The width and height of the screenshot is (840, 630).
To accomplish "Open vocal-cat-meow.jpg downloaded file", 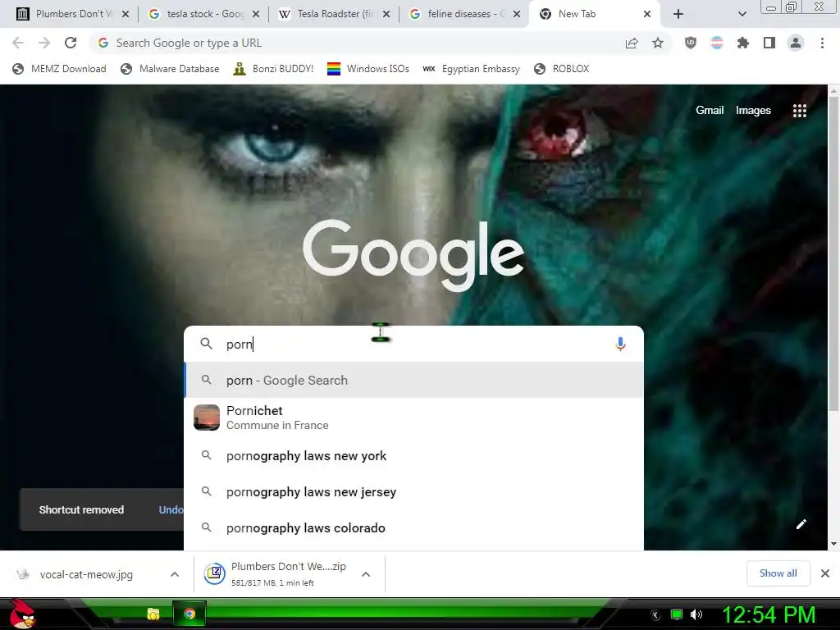I will point(85,574).
